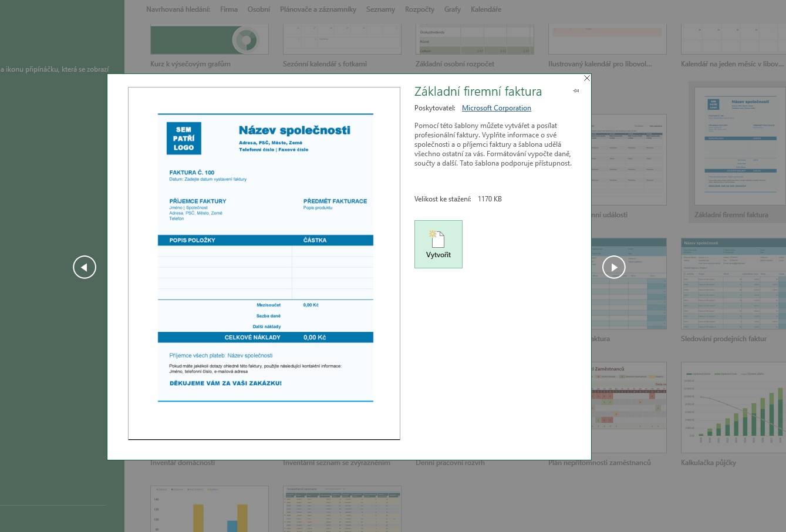
Task: Open the Plánovače a záznamníky search category
Action: pyautogui.click(x=318, y=9)
